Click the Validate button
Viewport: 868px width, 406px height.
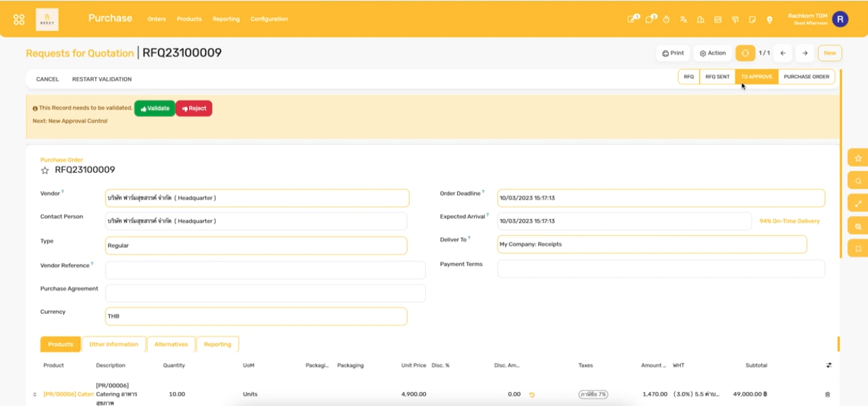[x=153, y=108]
